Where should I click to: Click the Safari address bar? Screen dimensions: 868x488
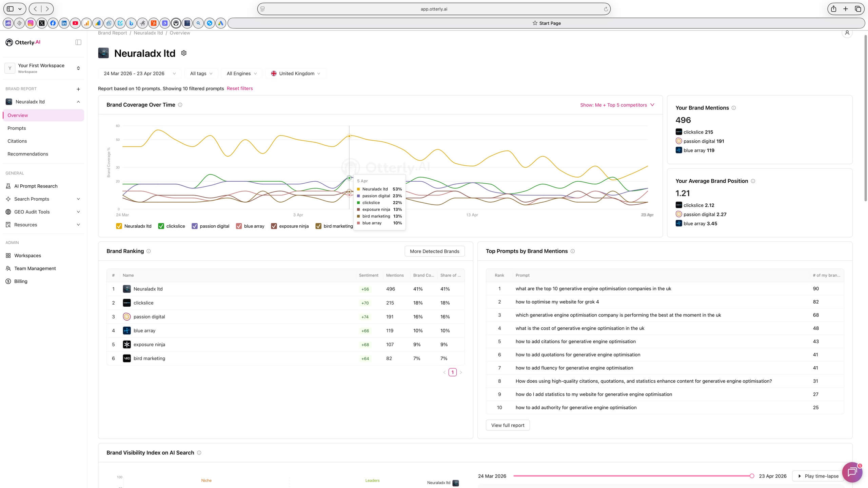tap(434, 9)
